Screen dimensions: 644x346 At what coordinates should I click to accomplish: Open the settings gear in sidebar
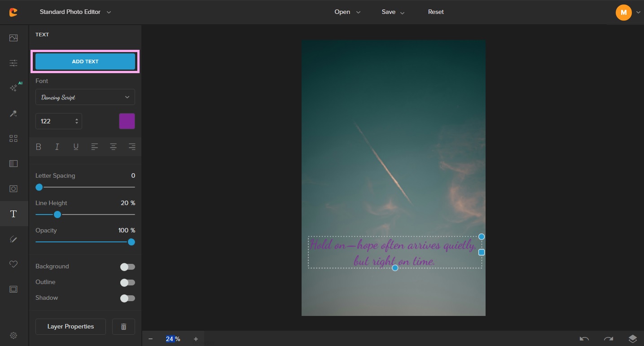(x=13, y=335)
